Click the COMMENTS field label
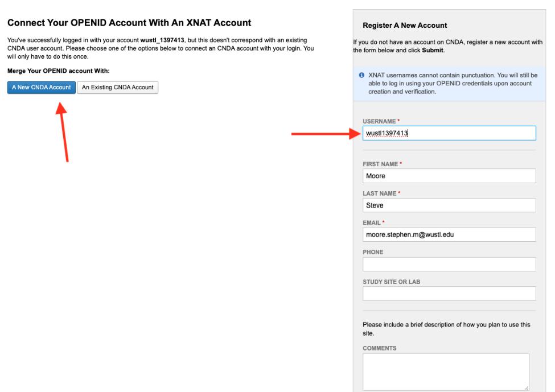This screenshot has height=392, width=555. 380,348
